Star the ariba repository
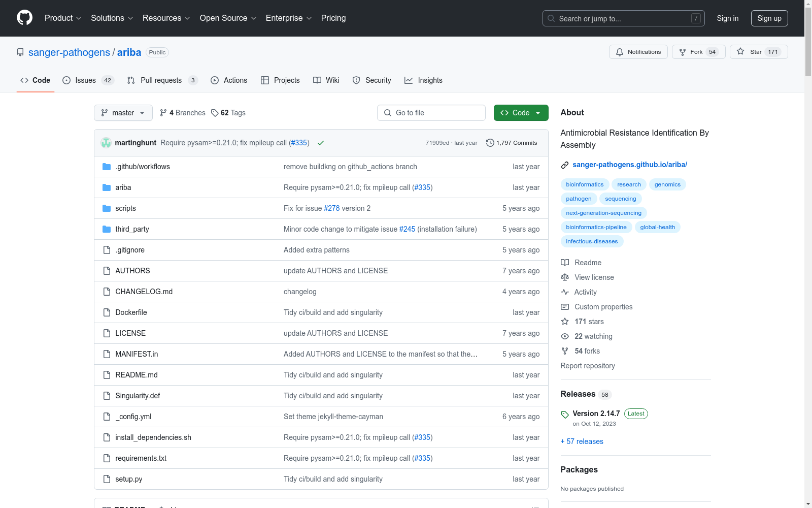 [x=758, y=52]
